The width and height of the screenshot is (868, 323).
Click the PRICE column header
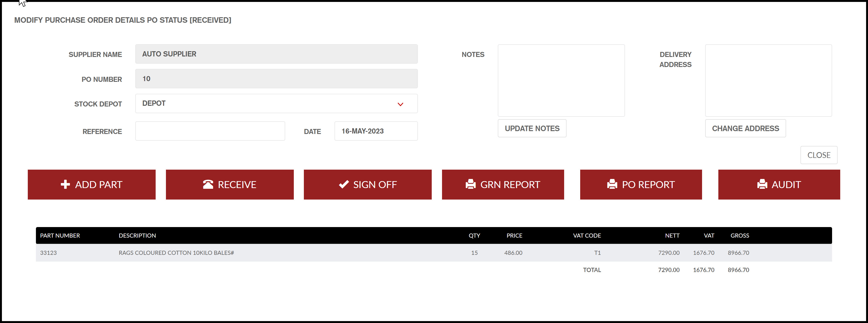pyautogui.click(x=515, y=235)
